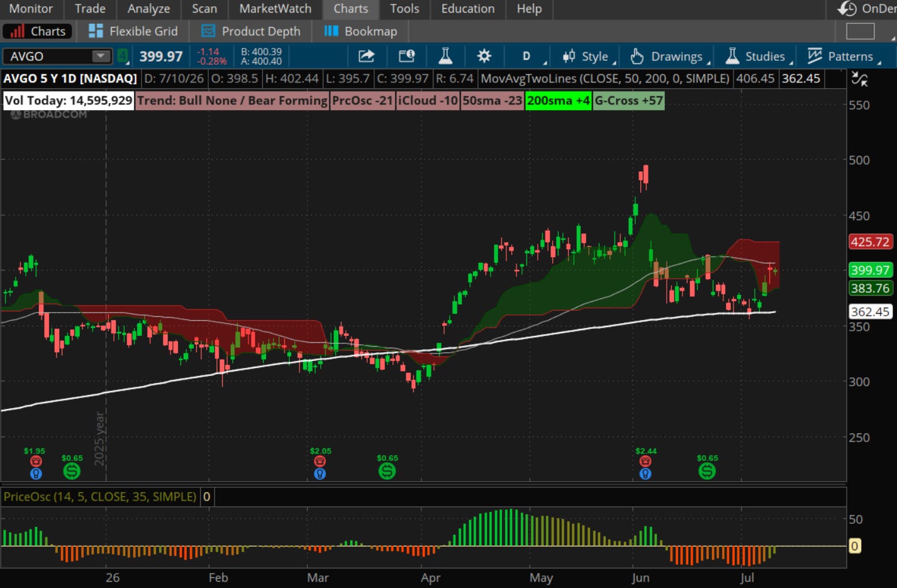This screenshot has width=897, height=588.
Task: Click the March dividend dollar icon
Action: click(x=387, y=470)
